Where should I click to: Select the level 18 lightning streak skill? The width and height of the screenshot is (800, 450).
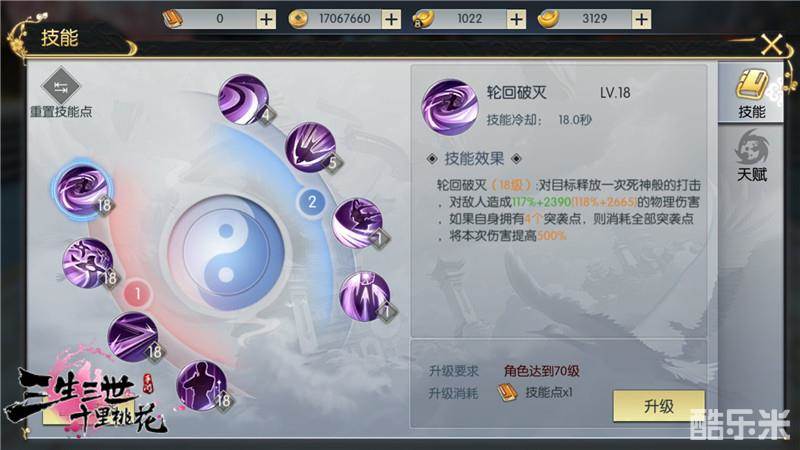133,337
